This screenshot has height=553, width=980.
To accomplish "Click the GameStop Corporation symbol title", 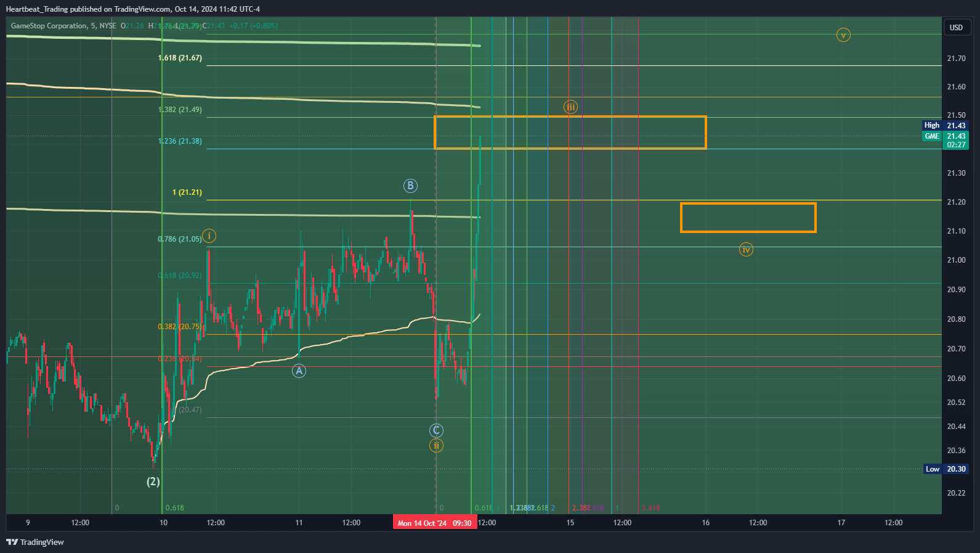I will [49, 26].
